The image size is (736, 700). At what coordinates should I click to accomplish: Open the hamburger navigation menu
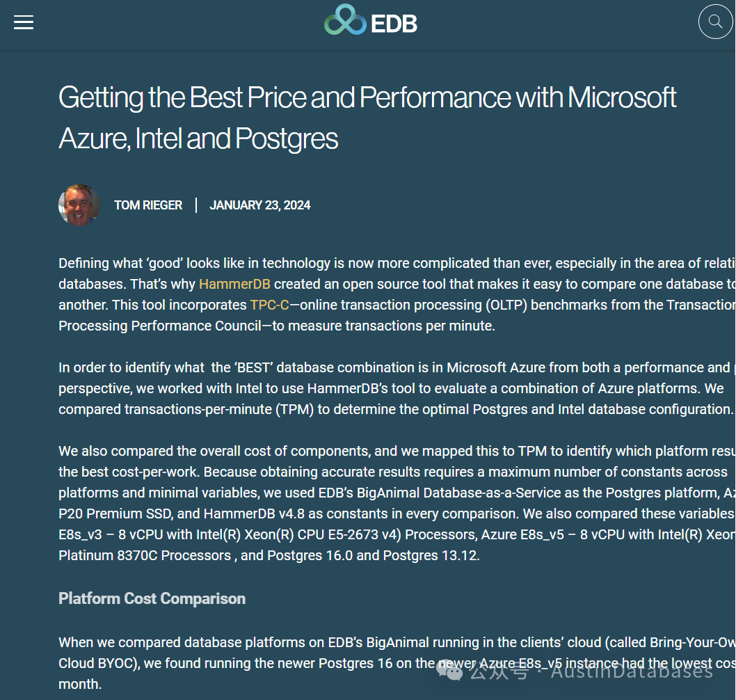pyautogui.click(x=24, y=22)
